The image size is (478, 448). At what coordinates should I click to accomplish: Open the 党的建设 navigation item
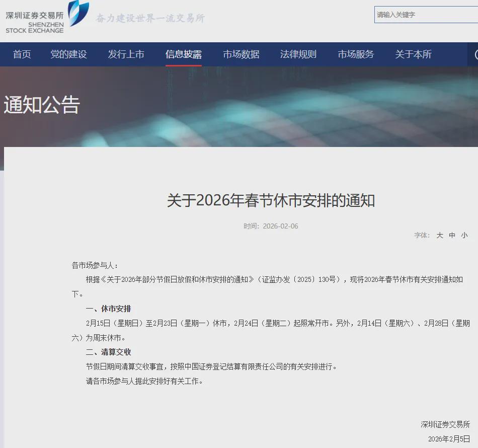(69, 54)
